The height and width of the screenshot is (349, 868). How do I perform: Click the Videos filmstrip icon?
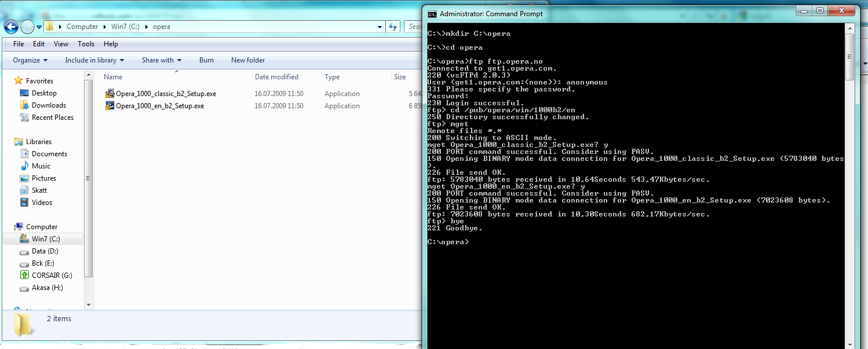24,203
